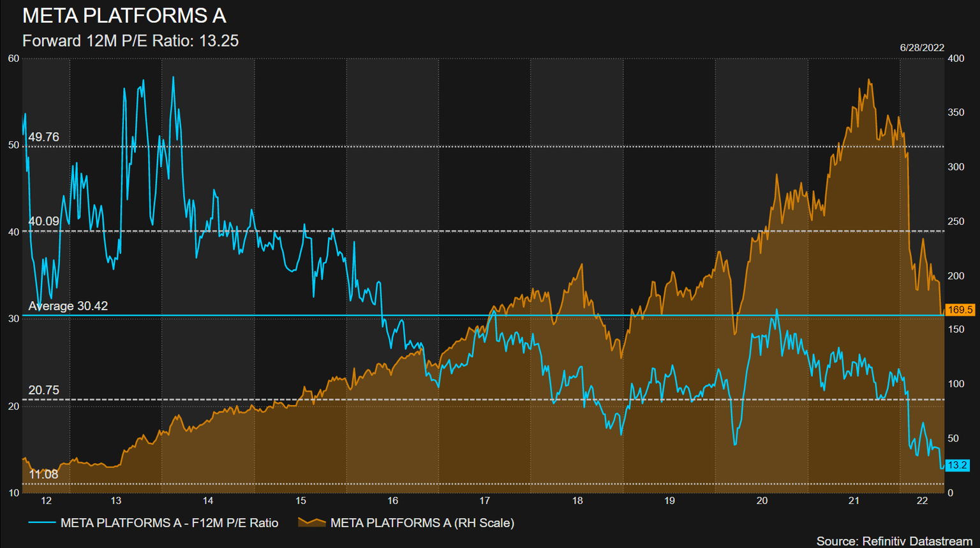Screen dimensions: 980x548
Task: Click the 60 label on the left P/E axis
Action: [13, 59]
